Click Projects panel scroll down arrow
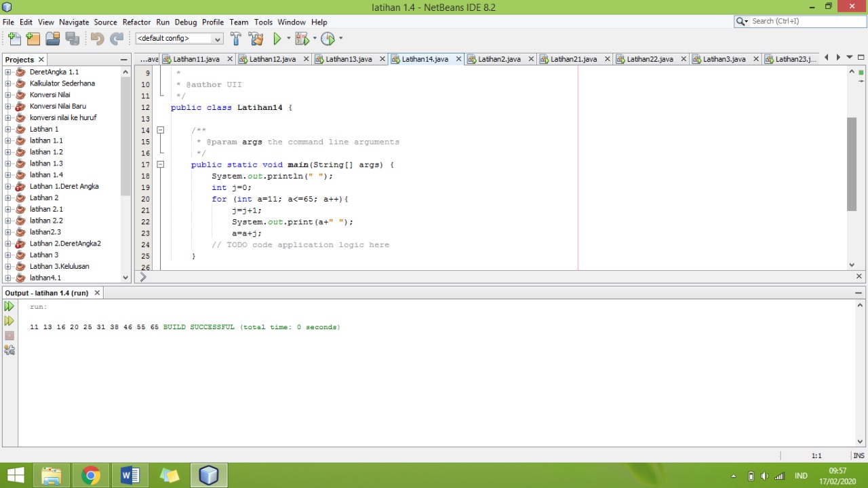This screenshot has height=488, width=868. (125, 278)
